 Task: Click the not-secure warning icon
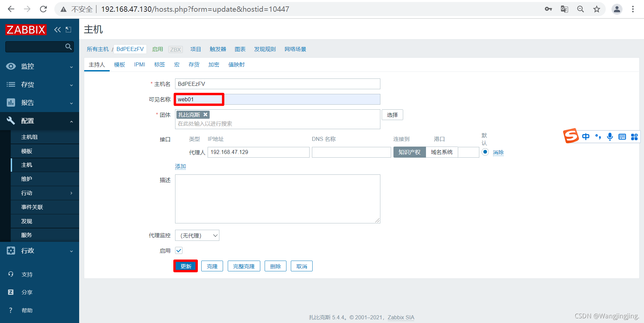[63, 9]
